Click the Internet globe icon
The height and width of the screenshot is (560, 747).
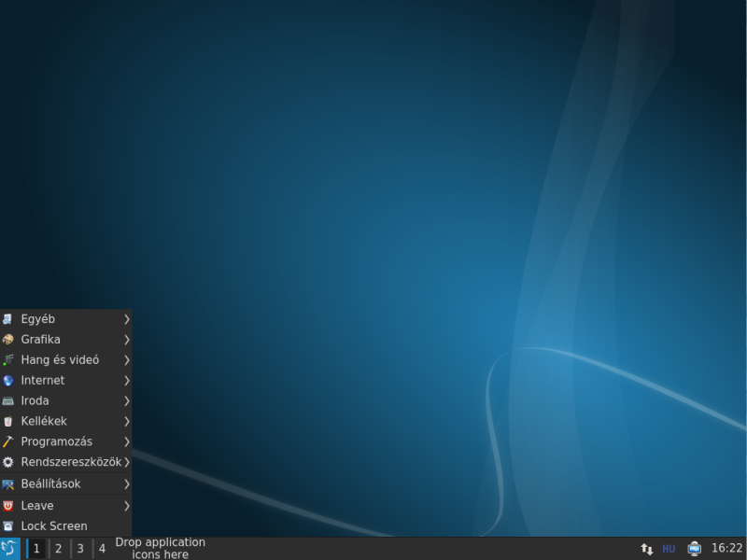point(7,381)
